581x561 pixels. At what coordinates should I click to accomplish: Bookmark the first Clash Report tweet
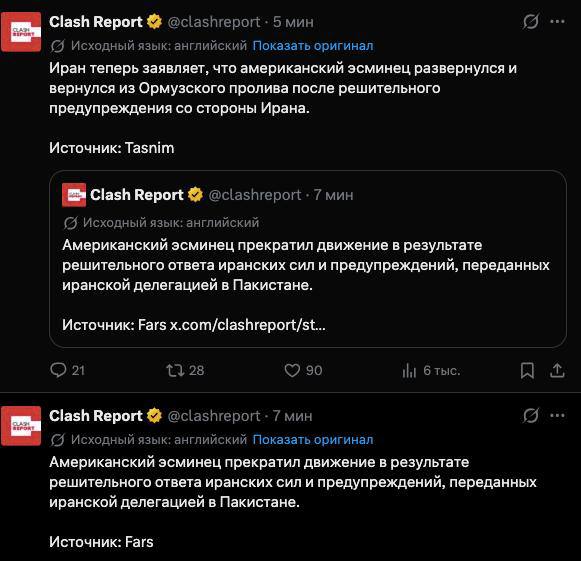[x=527, y=370]
